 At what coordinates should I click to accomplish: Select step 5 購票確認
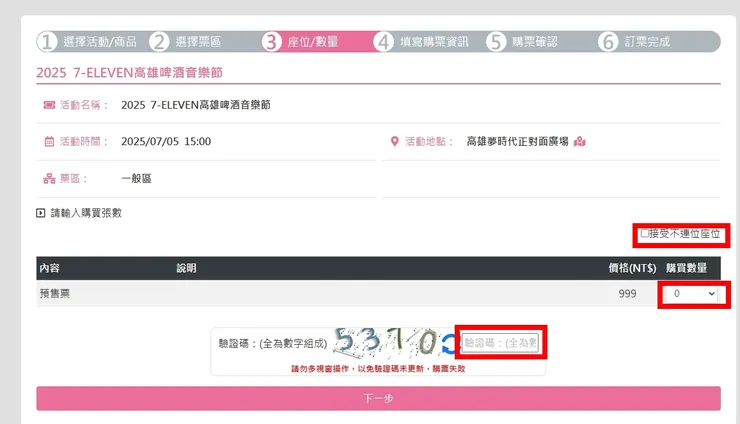(x=522, y=42)
